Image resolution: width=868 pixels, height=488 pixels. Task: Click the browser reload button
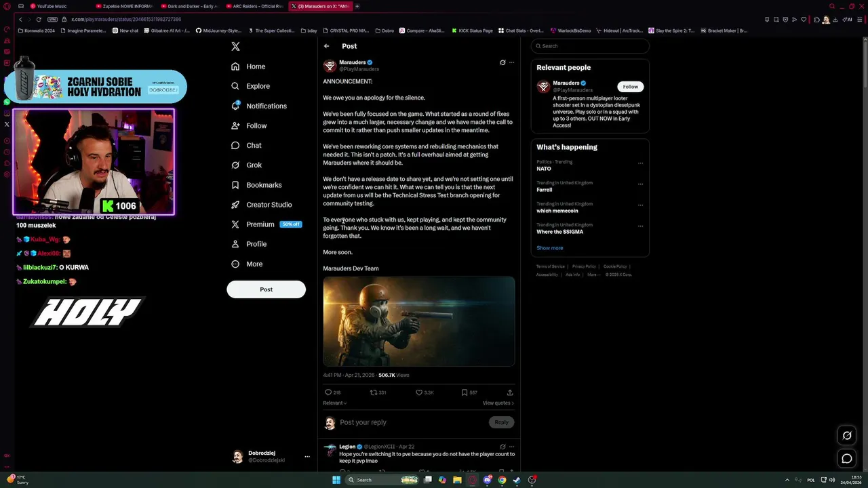pos(39,20)
